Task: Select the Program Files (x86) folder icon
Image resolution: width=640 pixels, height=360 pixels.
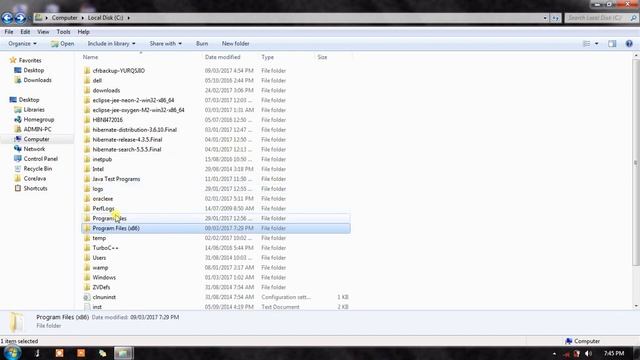Action: click(87, 228)
